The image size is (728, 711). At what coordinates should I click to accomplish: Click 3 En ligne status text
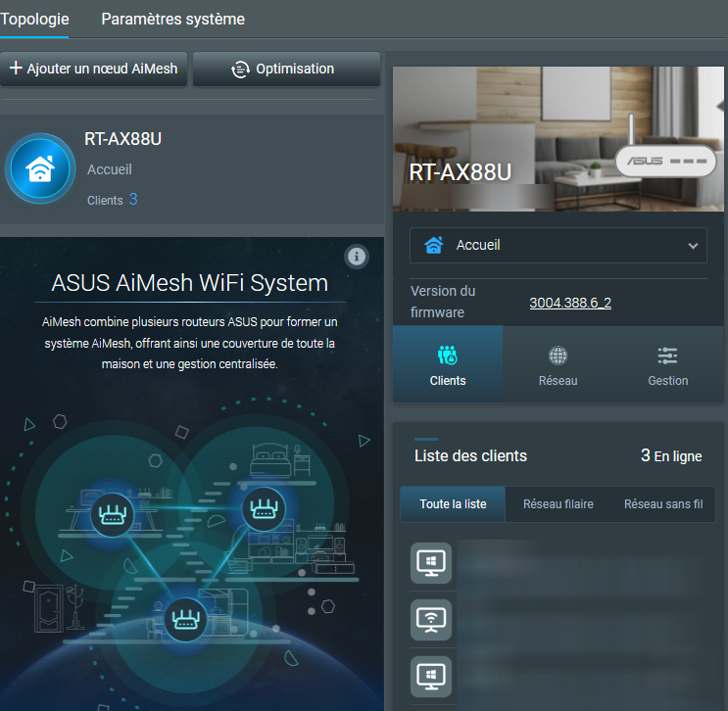coord(671,455)
